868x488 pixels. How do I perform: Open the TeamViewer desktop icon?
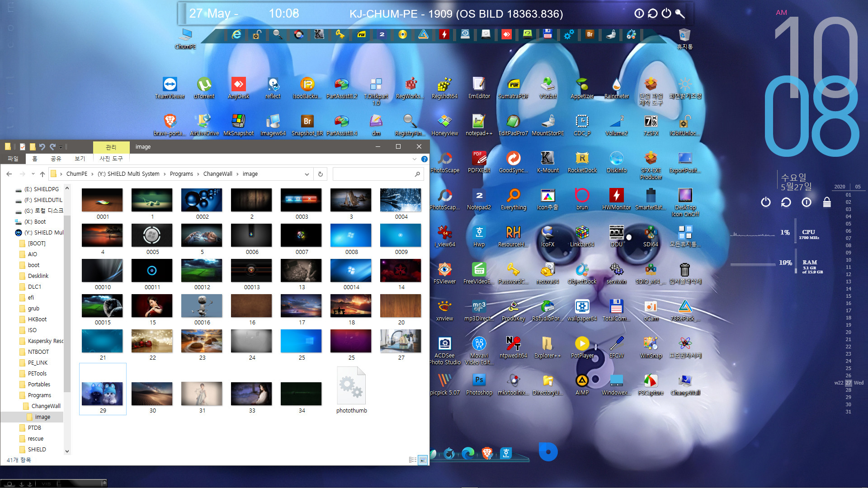click(x=170, y=88)
